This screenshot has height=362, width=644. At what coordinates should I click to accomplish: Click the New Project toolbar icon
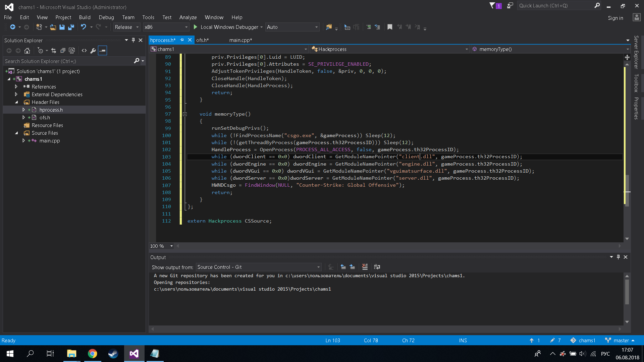[x=39, y=27]
